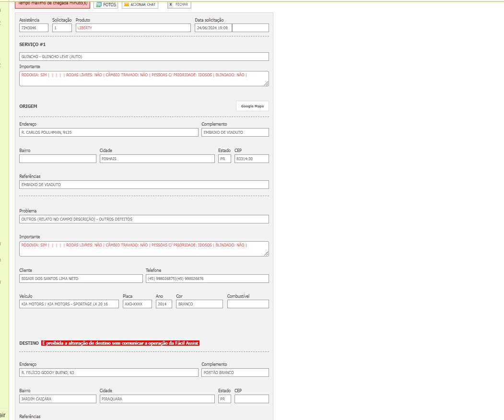Click the Problema field OUTROS DEFEITOS
The height and width of the screenshot is (420, 504).
[x=144, y=219]
